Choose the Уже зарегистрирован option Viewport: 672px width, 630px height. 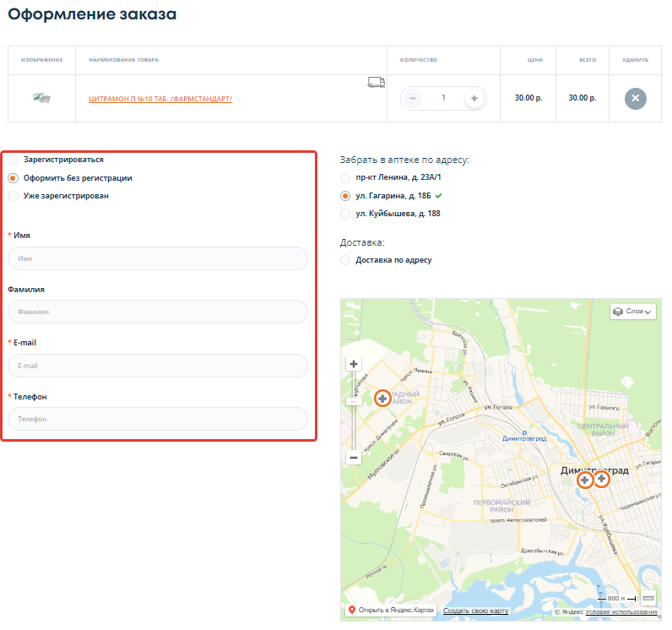pyautogui.click(x=13, y=196)
